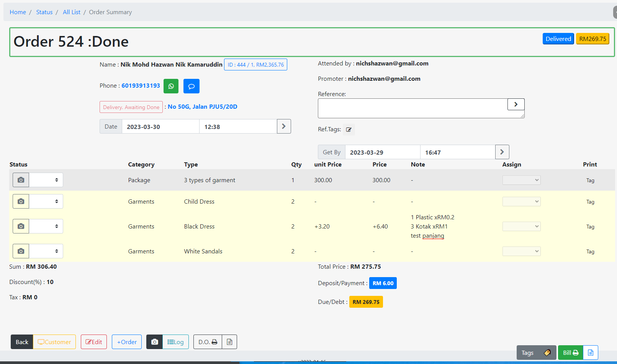Go to All List breadcrumb
The height and width of the screenshot is (364, 617).
(72, 12)
